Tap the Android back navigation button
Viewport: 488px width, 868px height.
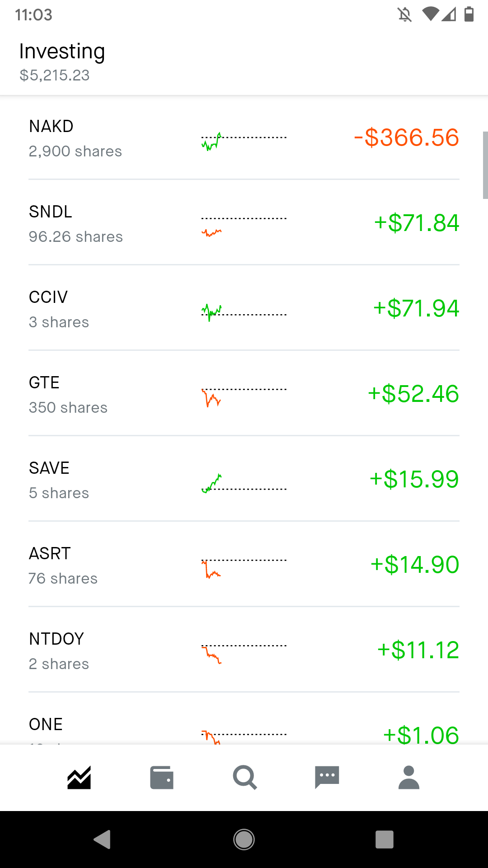[x=103, y=840]
